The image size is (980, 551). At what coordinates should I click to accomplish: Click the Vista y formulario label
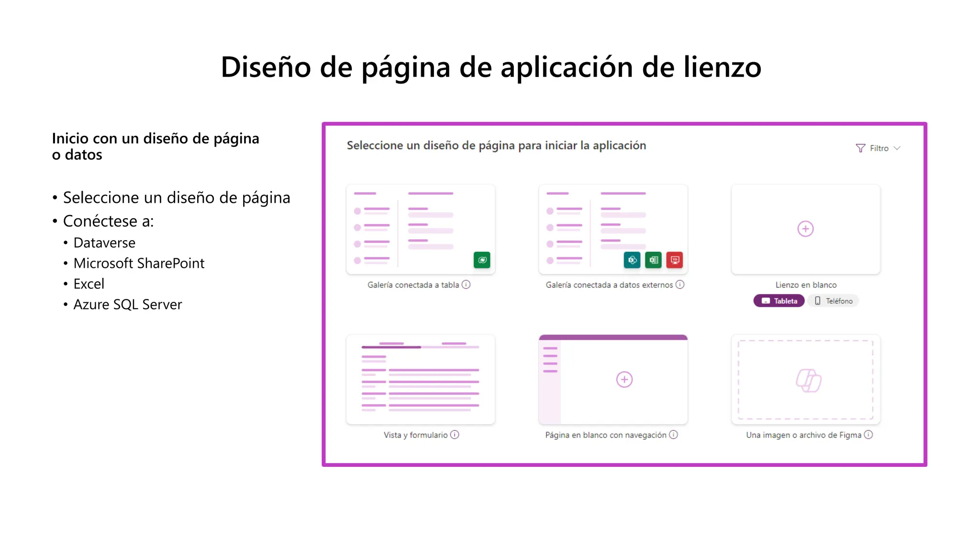(x=415, y=435)
